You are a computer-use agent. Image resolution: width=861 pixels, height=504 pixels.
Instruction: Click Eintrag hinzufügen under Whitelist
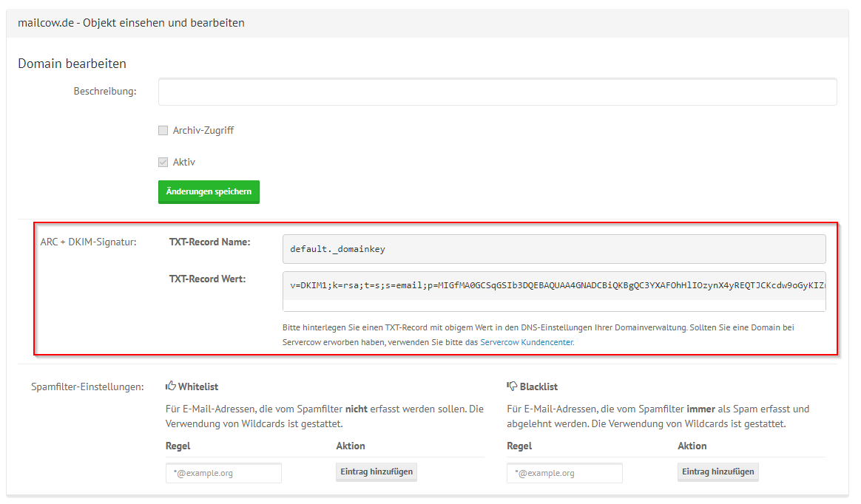tap(376, 471)
